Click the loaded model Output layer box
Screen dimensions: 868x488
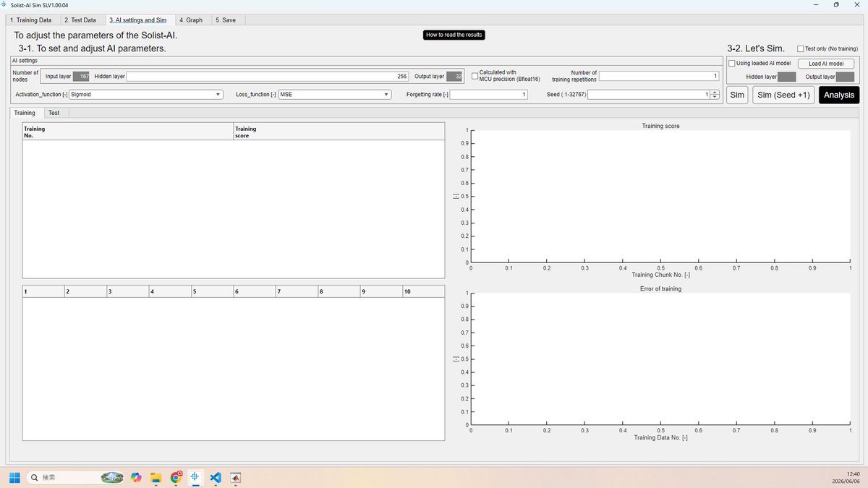(x=845, y=77)
